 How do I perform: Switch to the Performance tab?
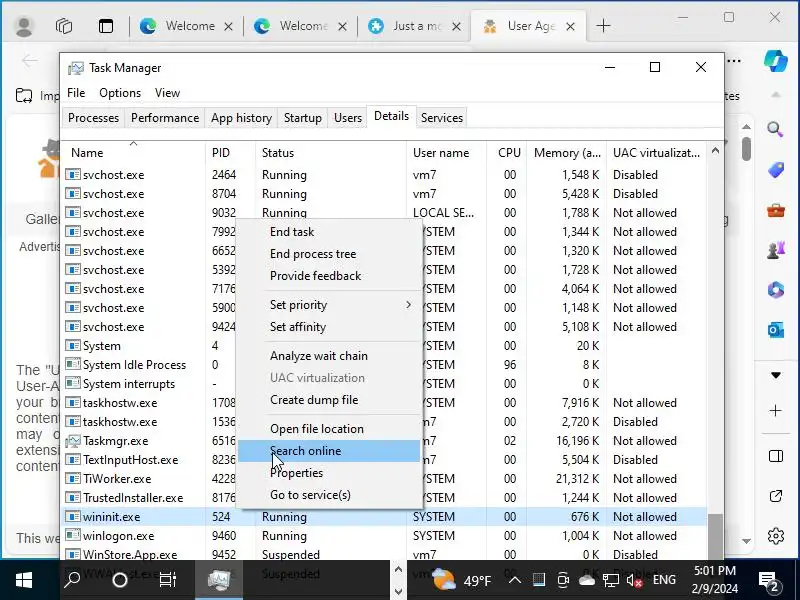165,118
